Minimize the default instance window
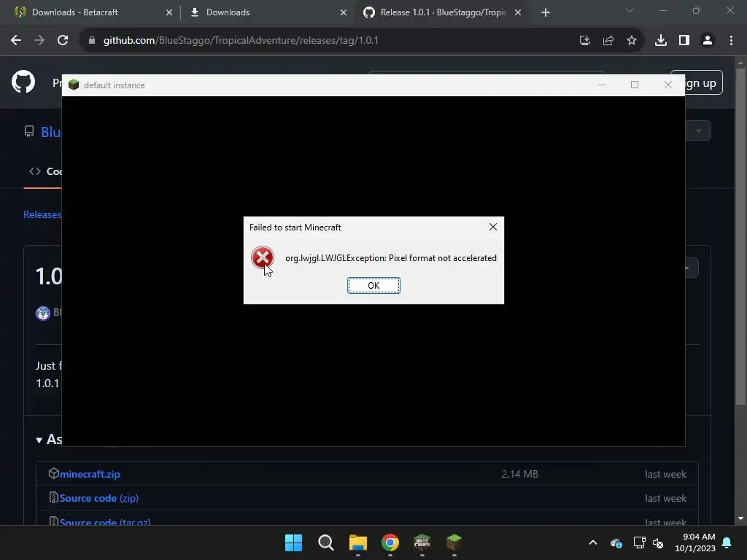 pyautogui.click(x=602, y=85)
